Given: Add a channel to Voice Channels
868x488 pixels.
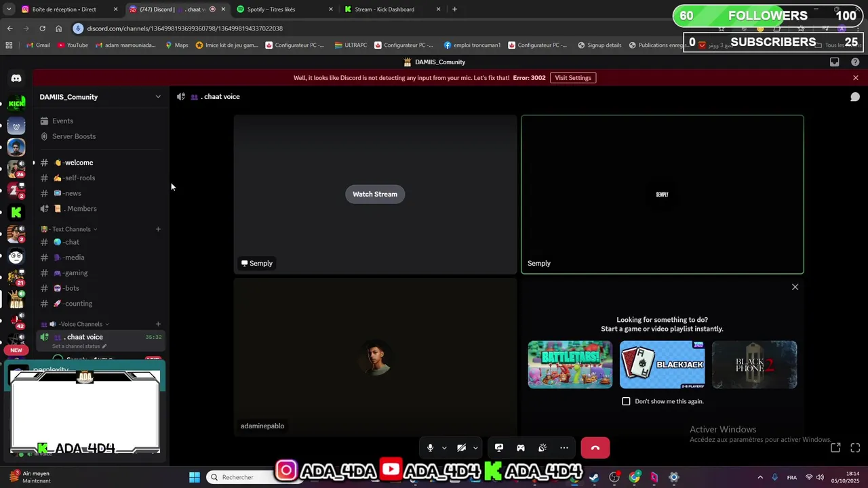Looking at the screenshot, I should (158, 324).
